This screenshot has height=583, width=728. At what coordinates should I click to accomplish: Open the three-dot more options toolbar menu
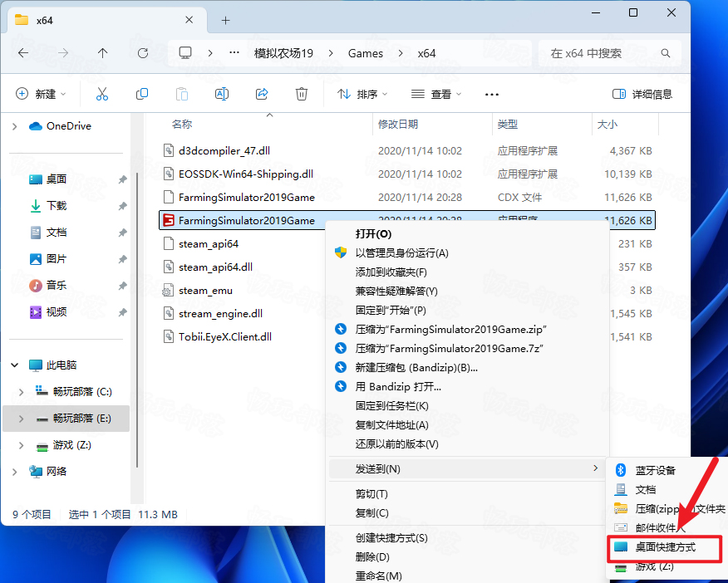[492, 95]
